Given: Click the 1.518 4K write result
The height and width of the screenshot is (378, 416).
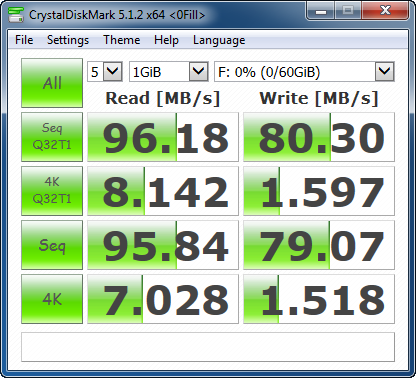Looking at the screenshot, I should (x=319, y=299).
